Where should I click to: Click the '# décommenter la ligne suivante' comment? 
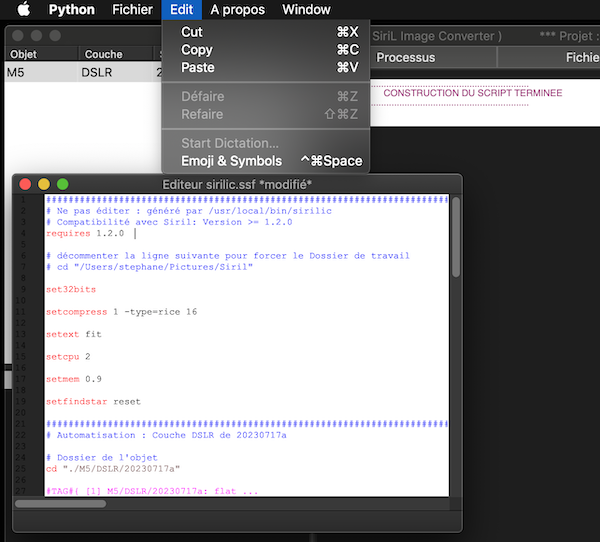[228, 256]
